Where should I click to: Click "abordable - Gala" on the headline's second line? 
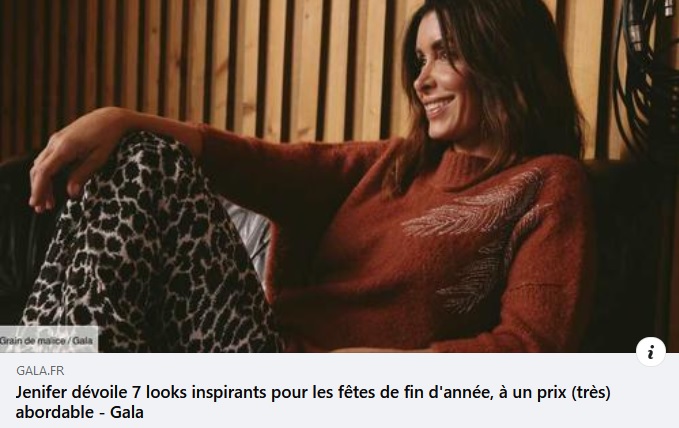coord(79,412)
